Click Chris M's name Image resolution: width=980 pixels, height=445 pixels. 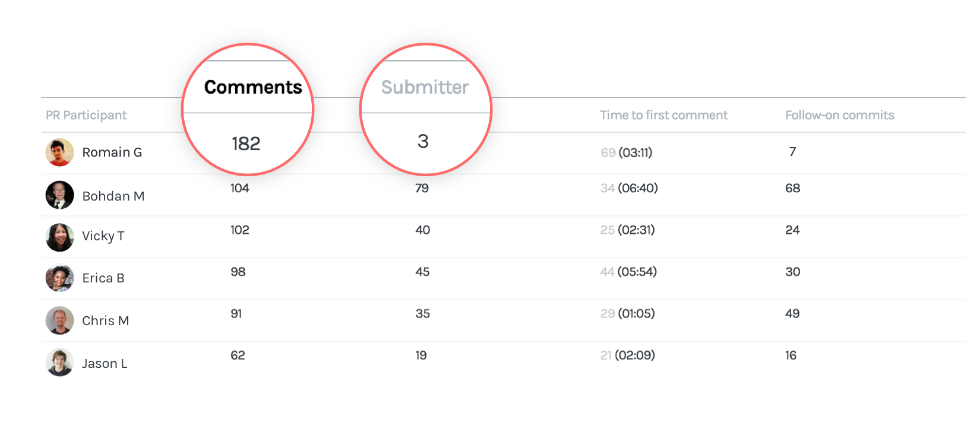[105, 321]
